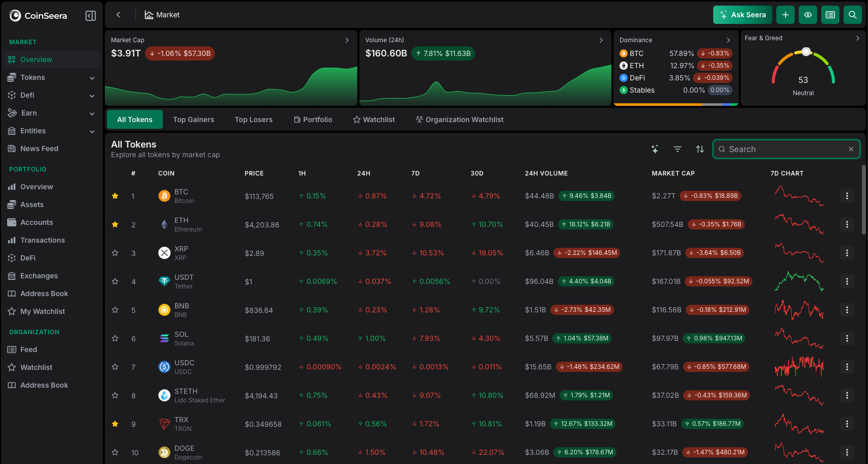This screenshot has height=464, width=868.
Task: Open Market Cap details via chevron
Action: (347, 40)
